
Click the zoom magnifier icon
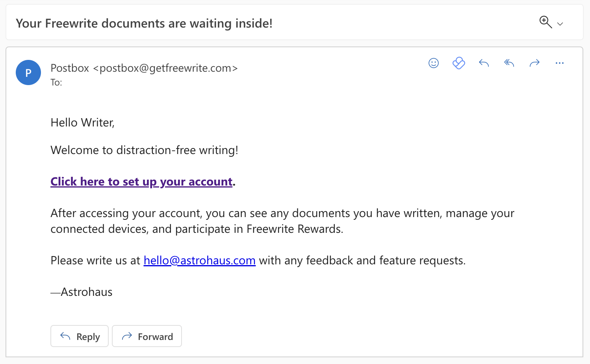click(545, 22)
